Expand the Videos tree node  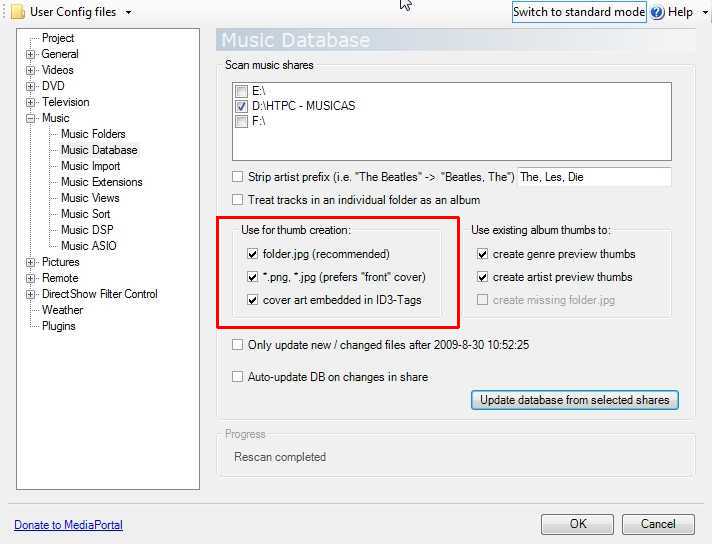click(31, 70)
